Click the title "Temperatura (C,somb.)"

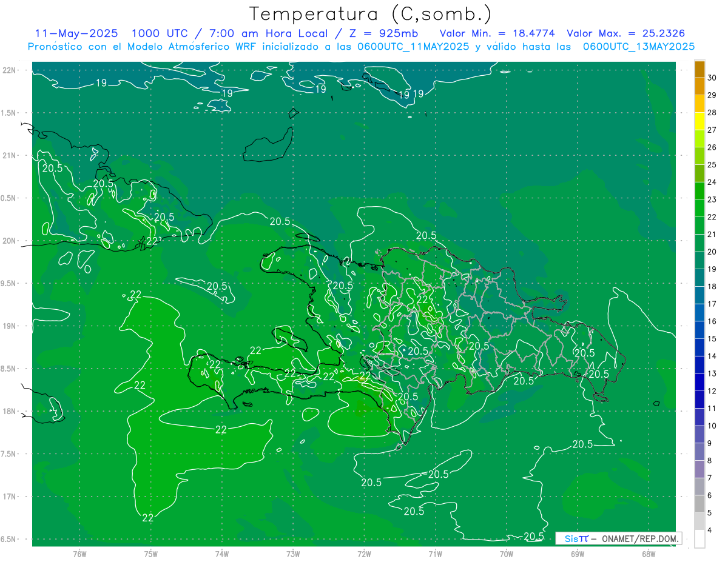tap(371, 14)
